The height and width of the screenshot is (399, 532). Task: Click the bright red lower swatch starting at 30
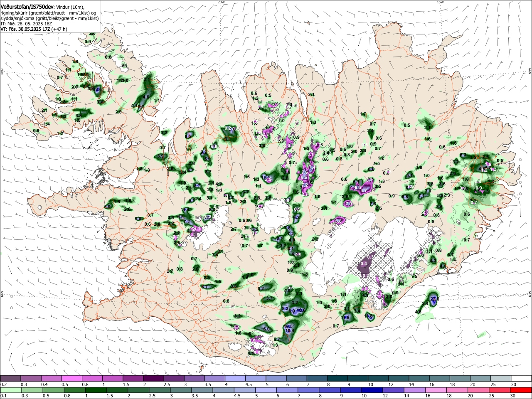click(x=521, y=390)
